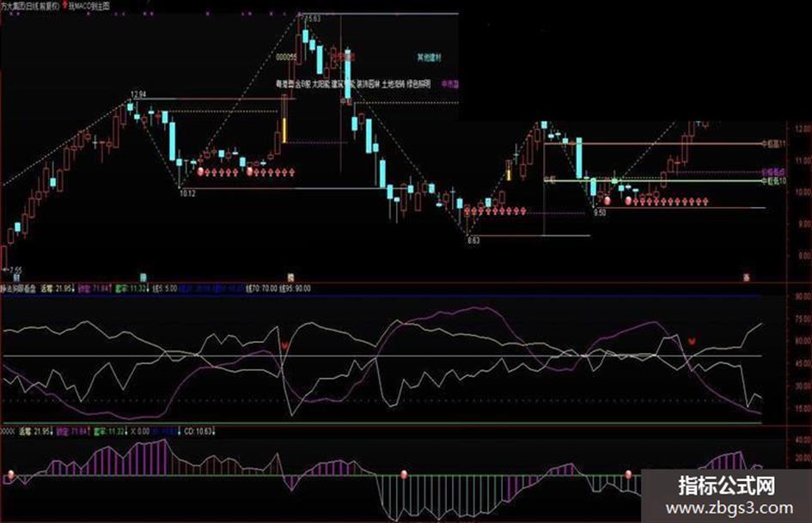This screenshot has width=812, height=523.
Task: Click the 8.63 lowest price label
Action: [x=473, y=240]
